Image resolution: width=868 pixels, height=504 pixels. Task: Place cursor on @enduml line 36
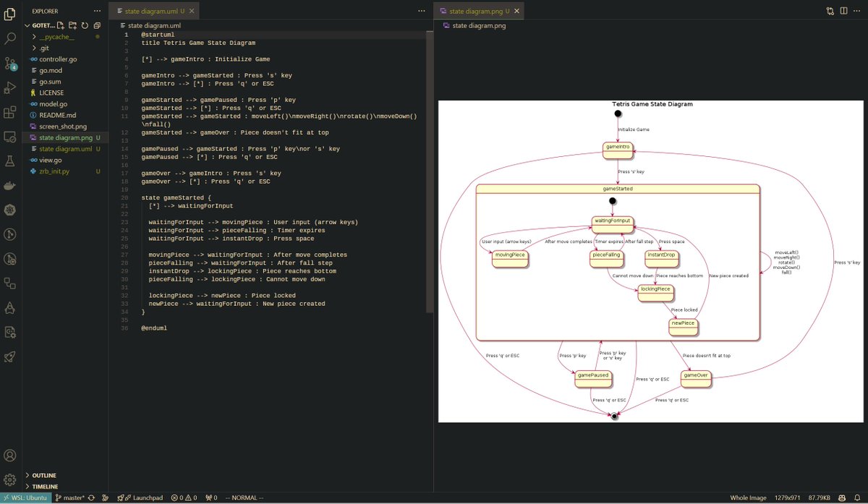click(x=154, y=328)
